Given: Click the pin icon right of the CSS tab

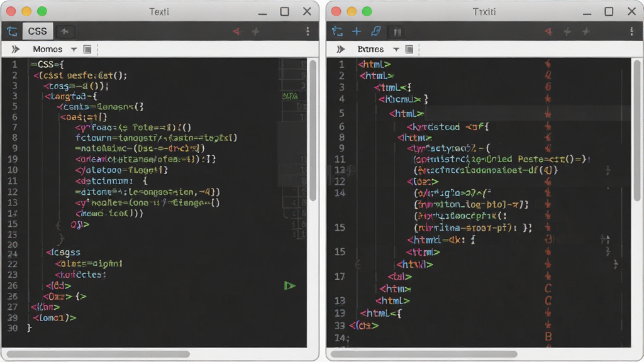Looking at the screenshot, I should (x=65, y=31).
